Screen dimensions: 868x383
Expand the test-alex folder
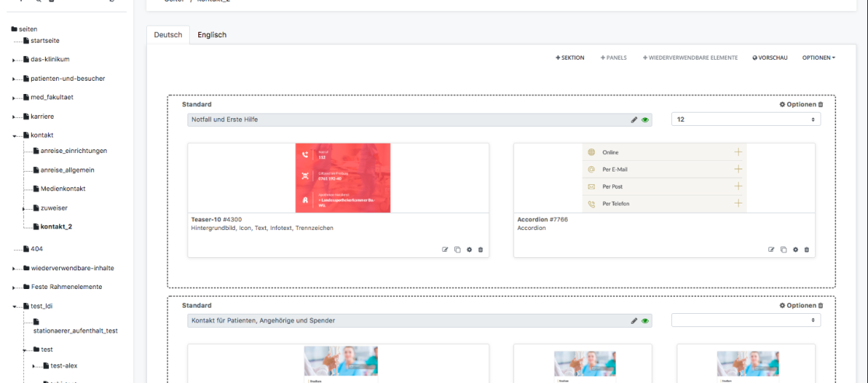click(33, 367)
